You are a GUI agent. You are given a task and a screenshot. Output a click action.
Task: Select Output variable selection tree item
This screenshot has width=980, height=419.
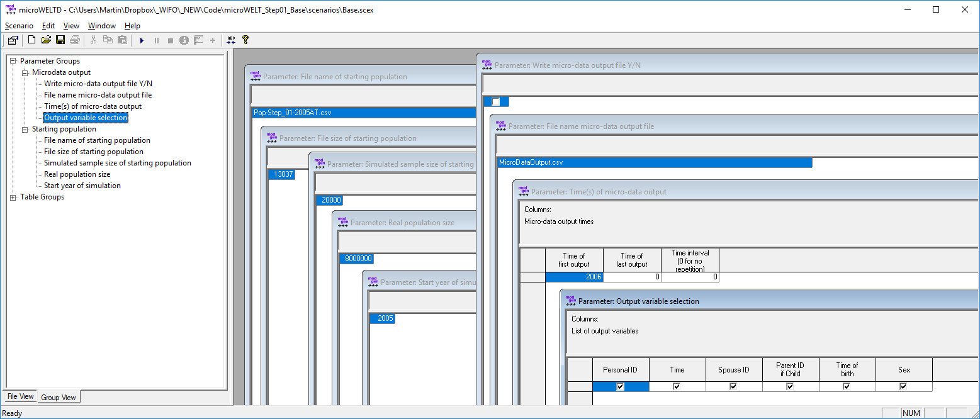pos(86,118)
